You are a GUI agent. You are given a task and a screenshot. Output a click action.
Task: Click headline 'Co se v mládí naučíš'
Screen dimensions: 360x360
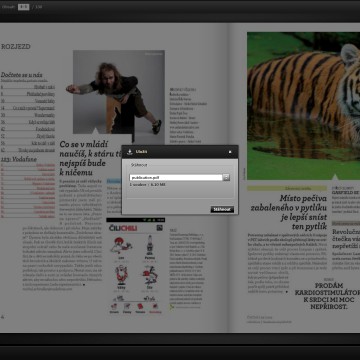point(90,158)
